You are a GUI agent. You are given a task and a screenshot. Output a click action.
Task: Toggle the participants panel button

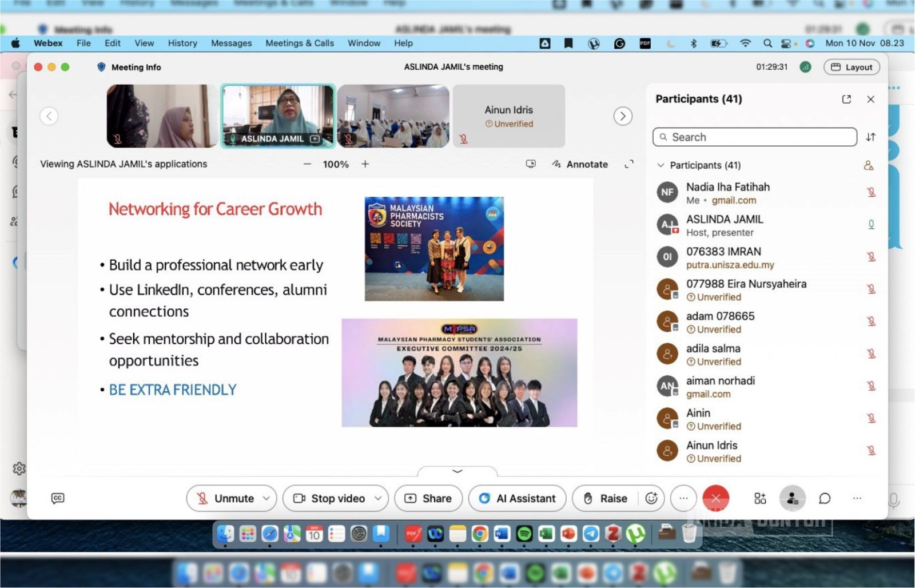[x=792, y=498]
